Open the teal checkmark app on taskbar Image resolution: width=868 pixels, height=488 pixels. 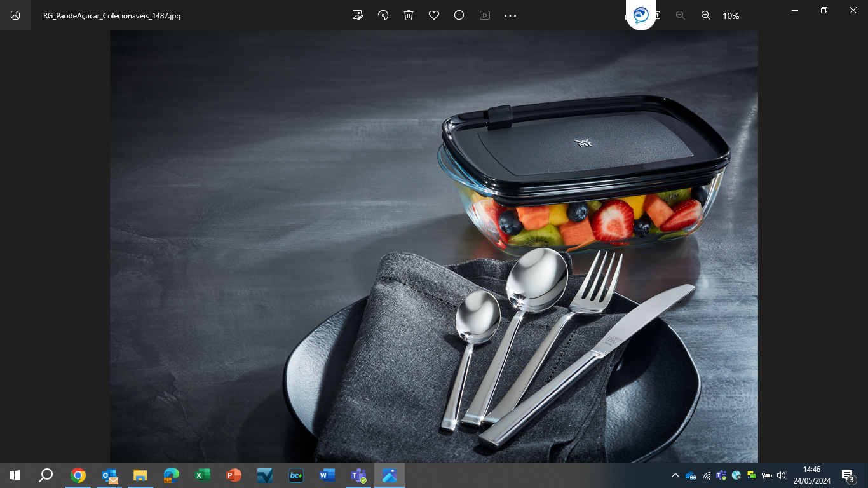pyautogui.click(x=265, y=475)
